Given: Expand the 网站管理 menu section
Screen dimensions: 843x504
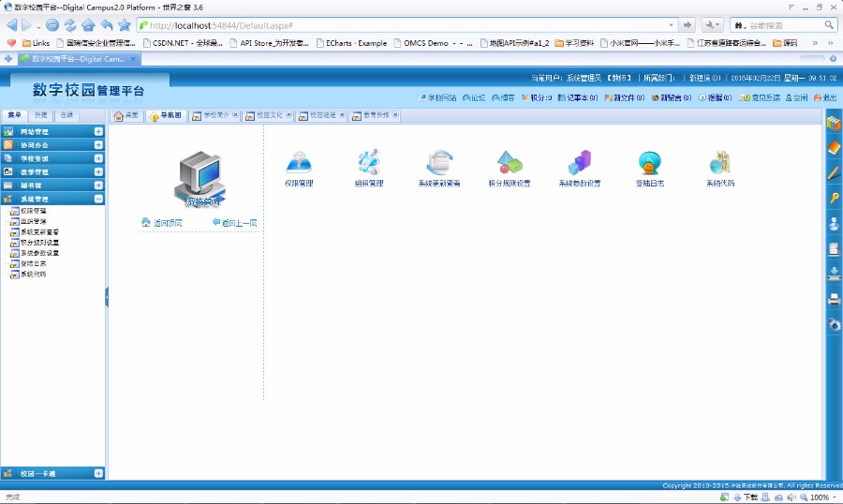Looking at the screenshot, I should (x=98, y=131).
